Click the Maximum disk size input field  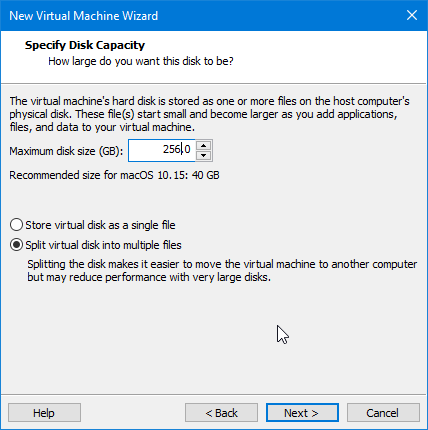pyautogui.click(x=162, y=150)
